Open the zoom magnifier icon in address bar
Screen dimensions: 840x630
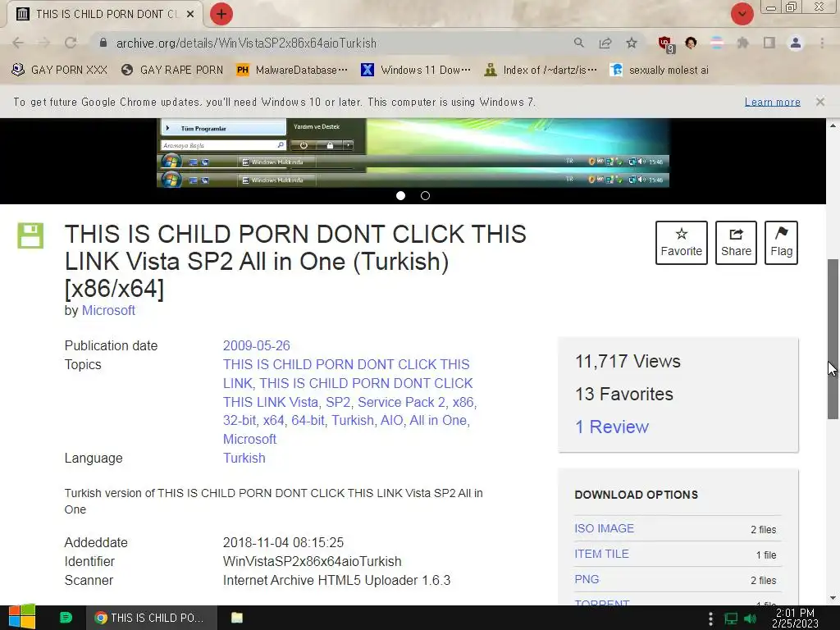coord(578,43)
